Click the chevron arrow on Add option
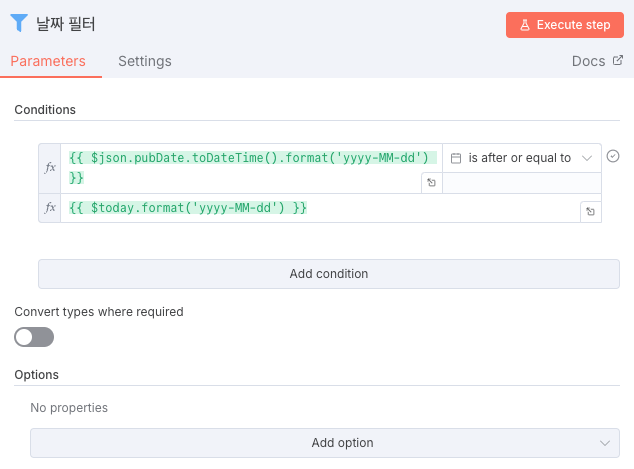This screenshot has height=469, width=634. pos(604,443)
